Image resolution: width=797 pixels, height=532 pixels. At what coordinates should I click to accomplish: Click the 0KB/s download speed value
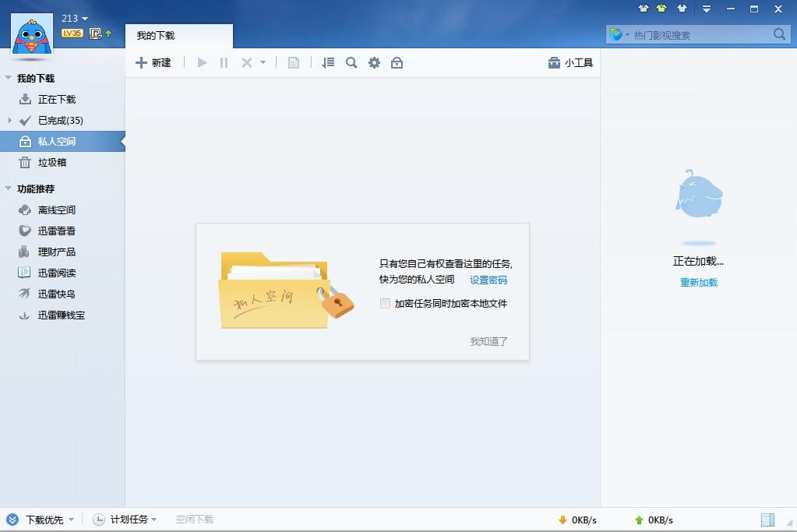[584, 520]
